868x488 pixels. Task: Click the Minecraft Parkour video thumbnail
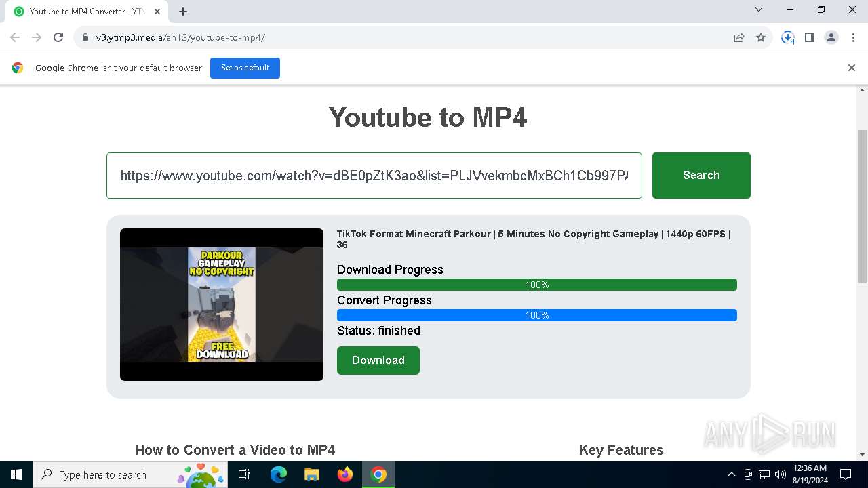point(222,304)
